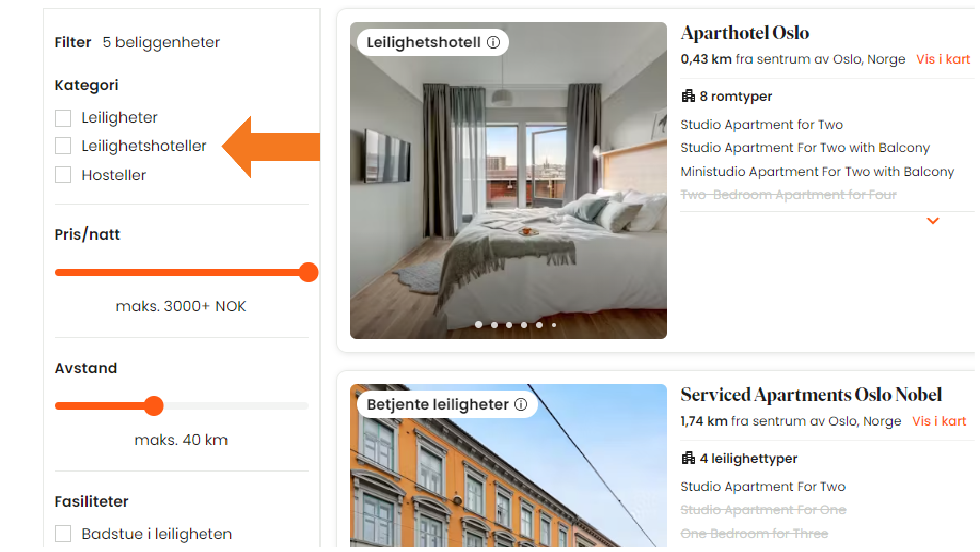The image size is (980, 552).
Task: Check Badstue i leiligheten facility option
Action: (x=63, y=534)
